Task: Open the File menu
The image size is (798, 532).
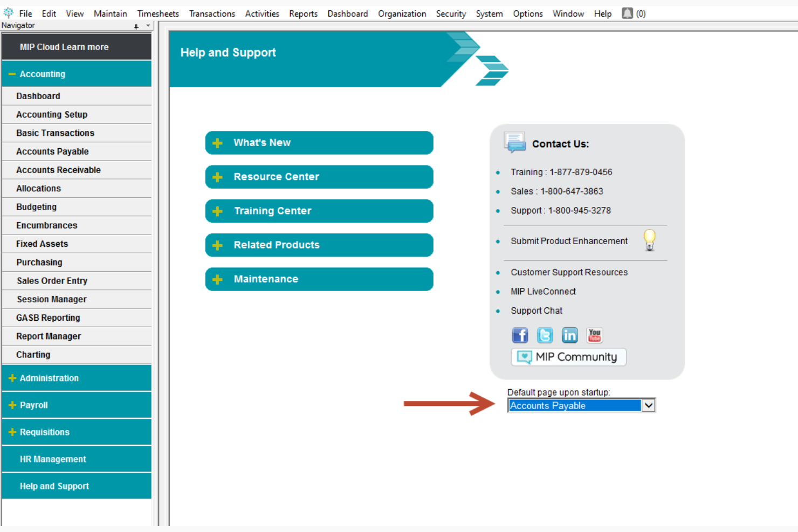Action: click(x=25, y=13)
